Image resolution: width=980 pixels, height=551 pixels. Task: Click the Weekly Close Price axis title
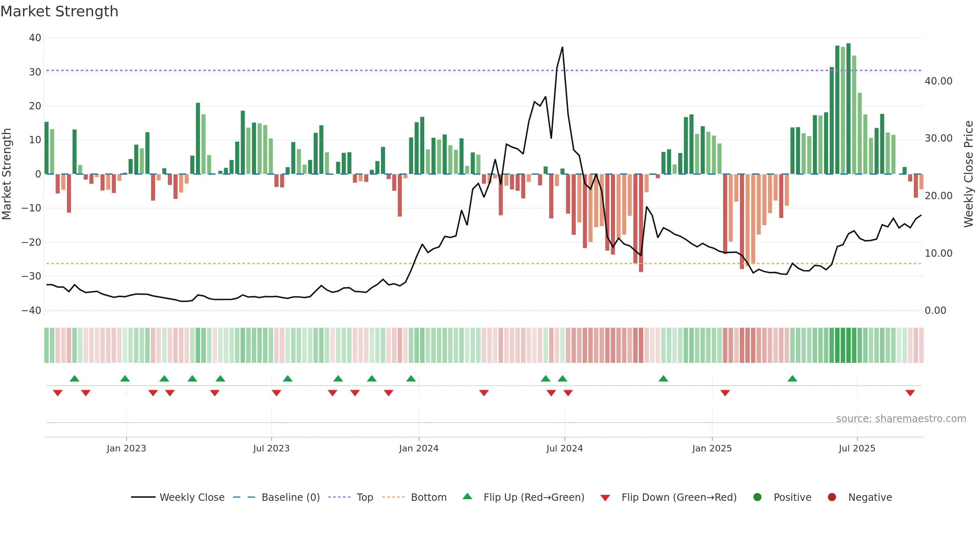[x=969, y=174]
